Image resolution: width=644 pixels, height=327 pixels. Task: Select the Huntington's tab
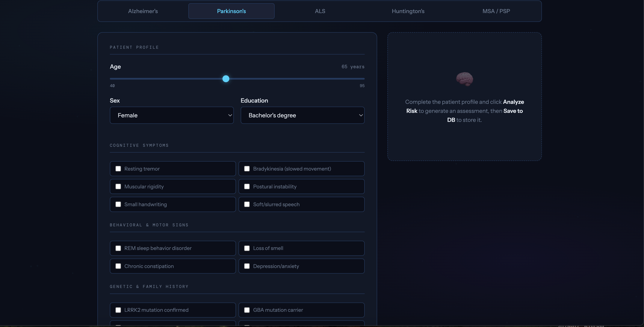click(408, 11)
